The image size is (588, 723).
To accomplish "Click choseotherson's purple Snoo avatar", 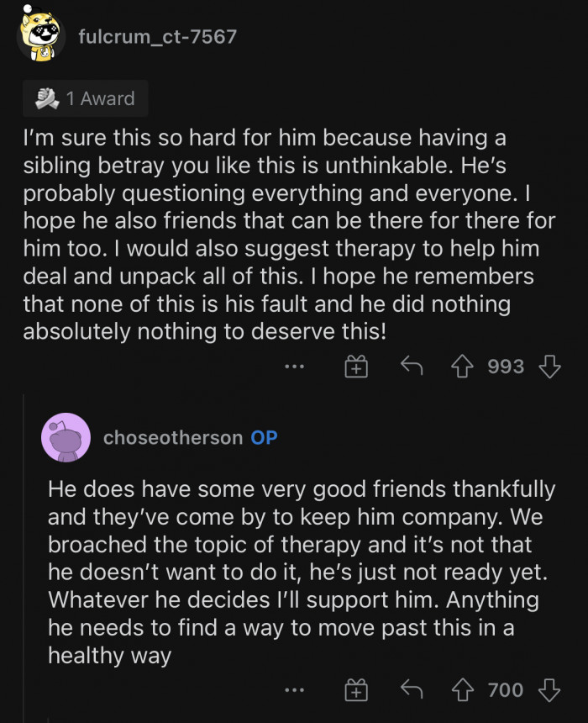I will click(x=66, y=437).
